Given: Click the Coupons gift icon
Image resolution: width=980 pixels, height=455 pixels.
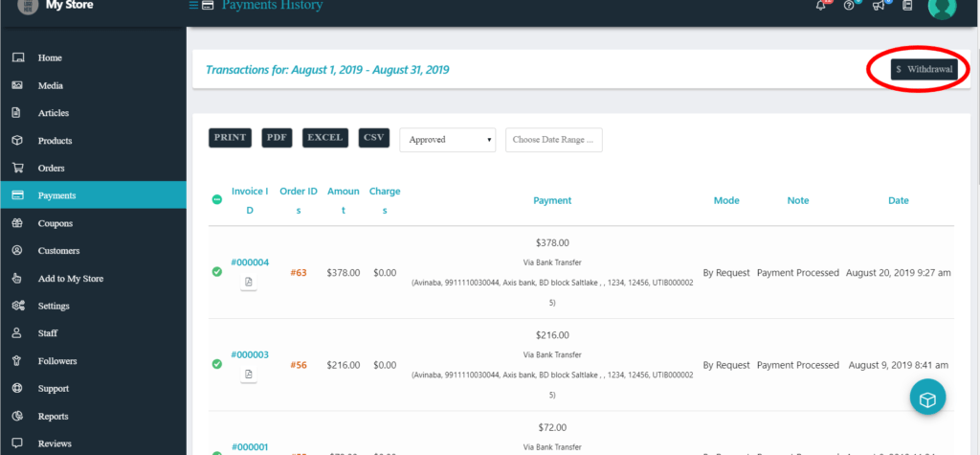Looking at the screenshot, I should pyautogui.click(x=17, y=223).
